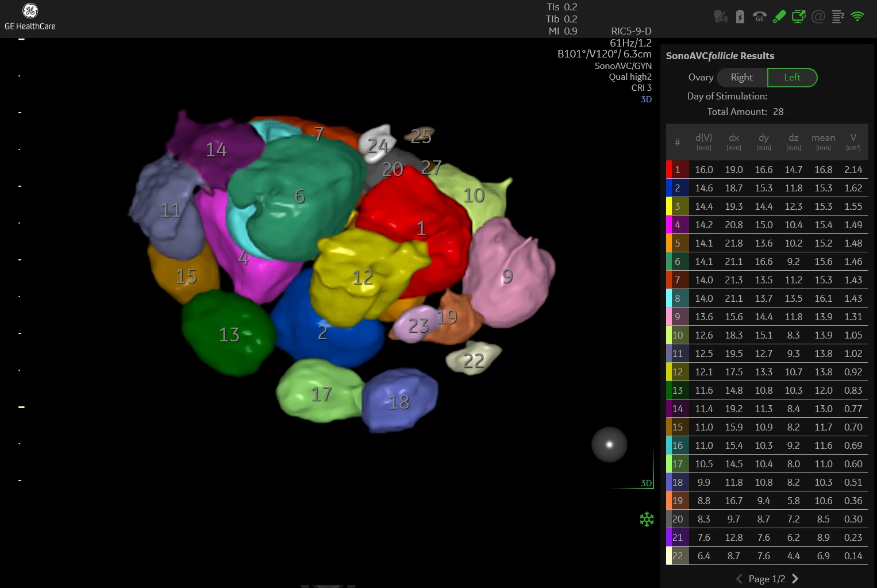Click the muted voice control icon
877x588 pixels.
(721, 17)
